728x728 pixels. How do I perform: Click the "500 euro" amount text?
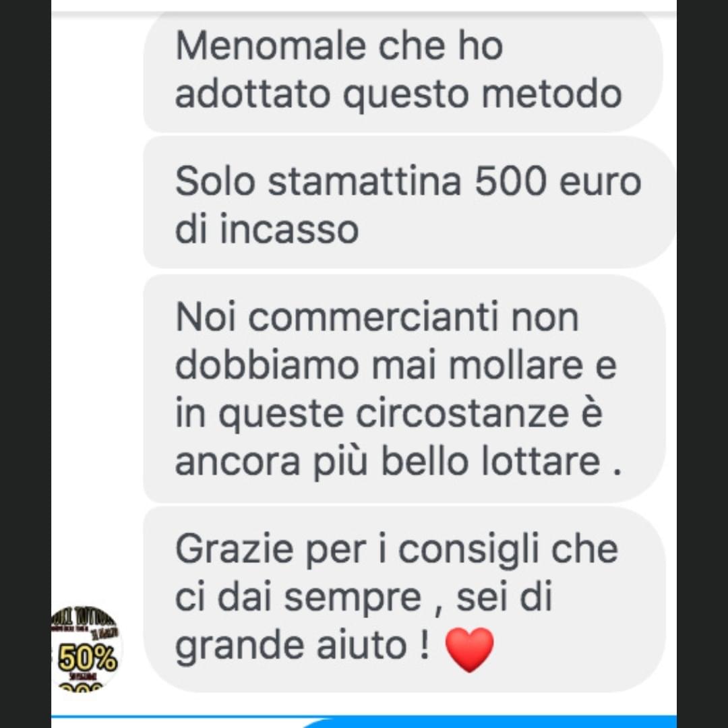558,181
